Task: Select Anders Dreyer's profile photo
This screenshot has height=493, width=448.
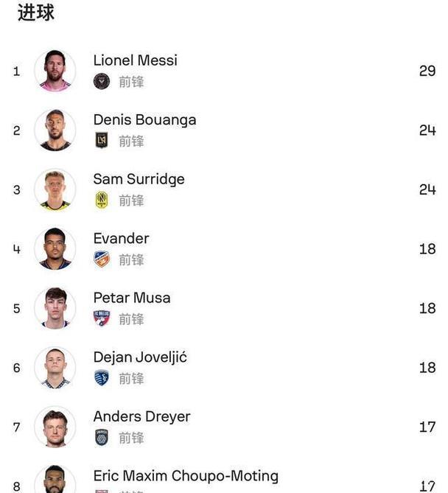Action: pyautogui.click(x=55, y=427)
